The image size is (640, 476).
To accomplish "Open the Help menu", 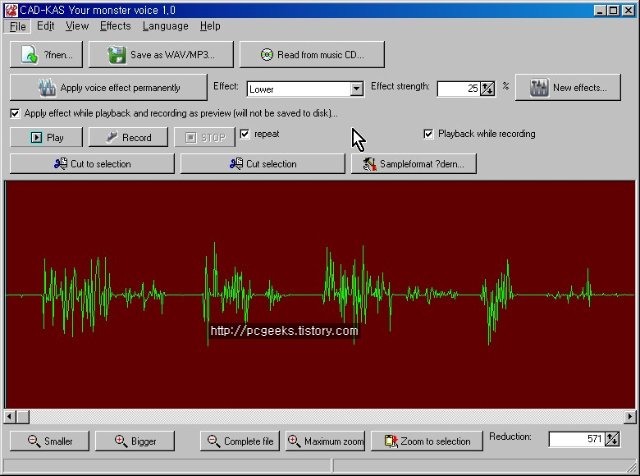I will 210,26.
